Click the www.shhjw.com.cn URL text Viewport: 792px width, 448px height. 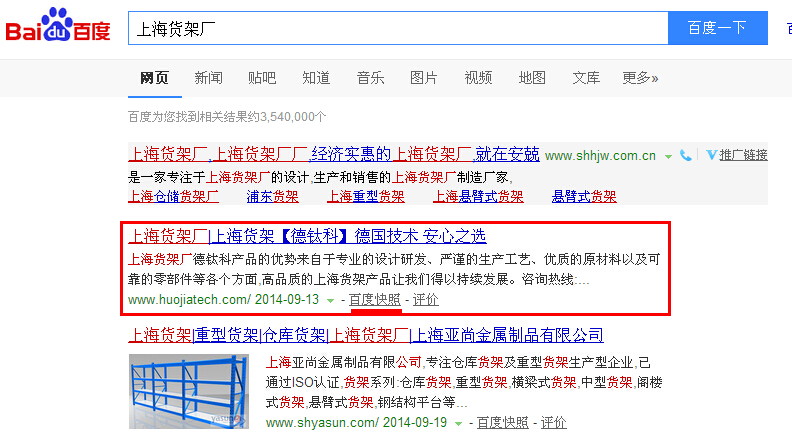pyautogui.click(x=601, y=156)
